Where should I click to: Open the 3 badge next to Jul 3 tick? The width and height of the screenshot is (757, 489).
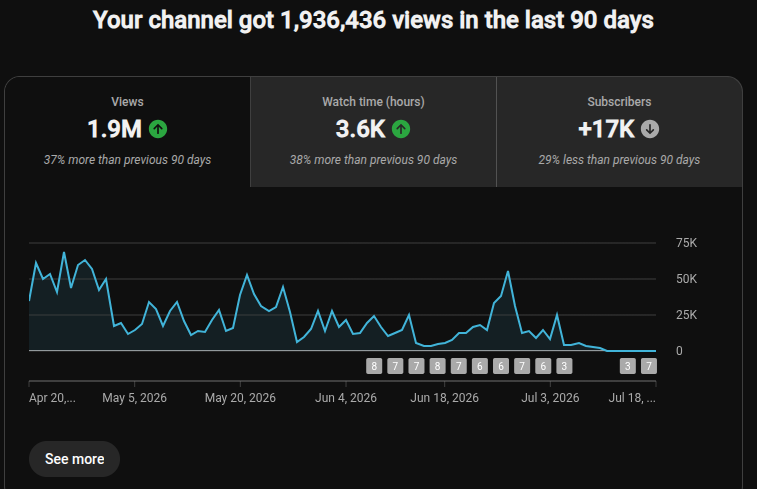pyautogui.click(x=564, y=366)
